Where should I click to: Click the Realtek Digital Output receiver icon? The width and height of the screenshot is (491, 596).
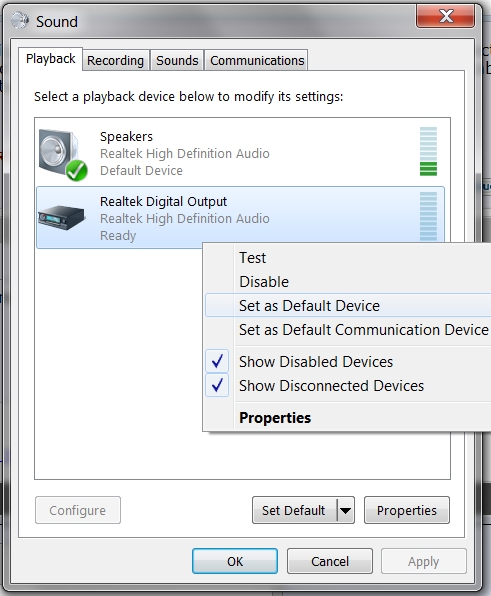click(62, 217)
